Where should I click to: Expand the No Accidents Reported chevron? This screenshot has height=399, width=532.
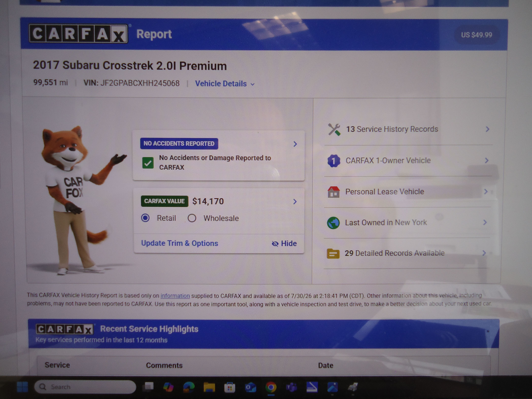pos(295,144)
